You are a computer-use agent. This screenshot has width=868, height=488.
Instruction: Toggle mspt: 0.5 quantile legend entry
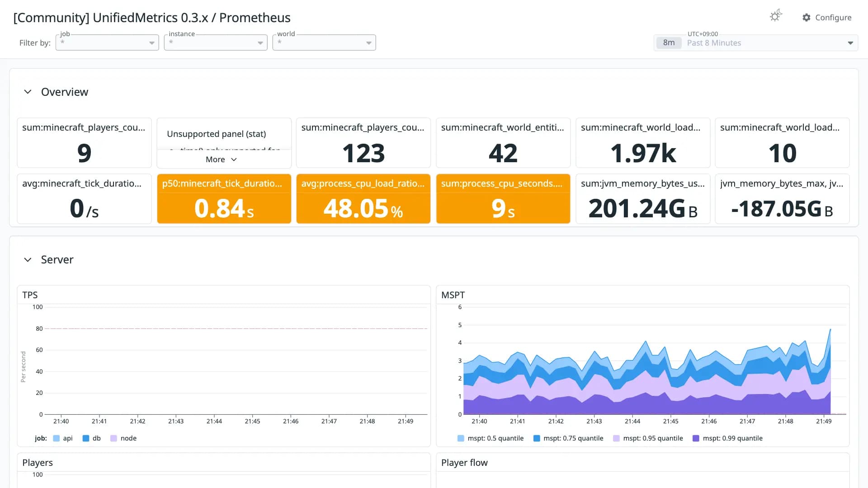[491, 438]
